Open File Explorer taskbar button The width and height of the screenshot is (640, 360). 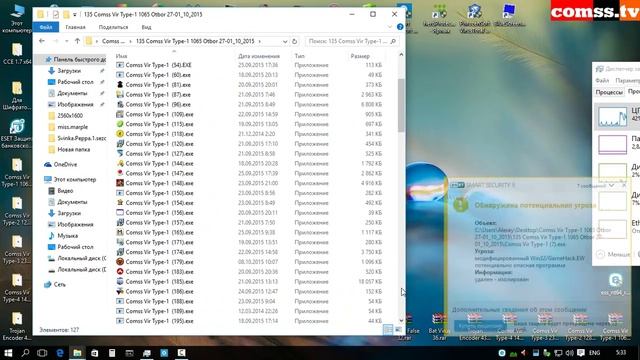coord(77,353)
